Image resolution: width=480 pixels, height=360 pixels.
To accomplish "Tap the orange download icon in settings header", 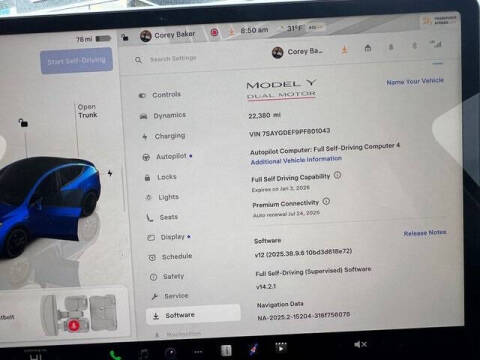I will point(344,50).
